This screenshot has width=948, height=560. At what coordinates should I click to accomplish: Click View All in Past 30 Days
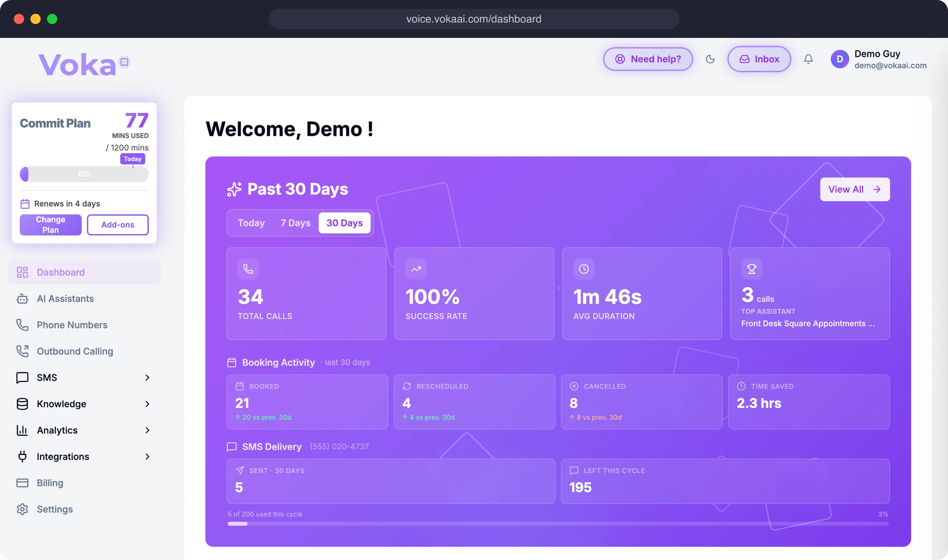(x=855, y=189)
